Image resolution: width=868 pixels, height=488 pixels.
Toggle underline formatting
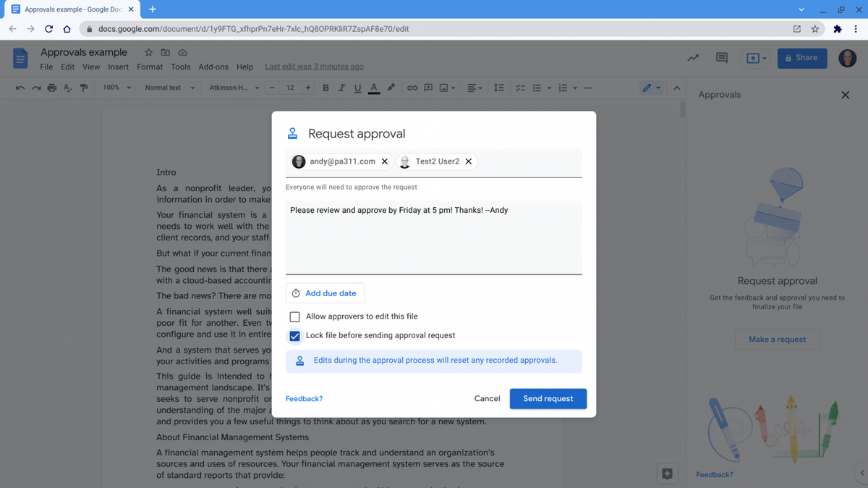pos(357,88)
